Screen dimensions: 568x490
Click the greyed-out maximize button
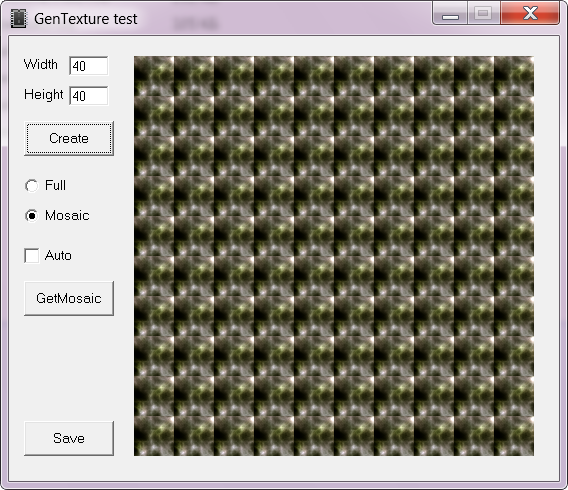pos(484,13)
